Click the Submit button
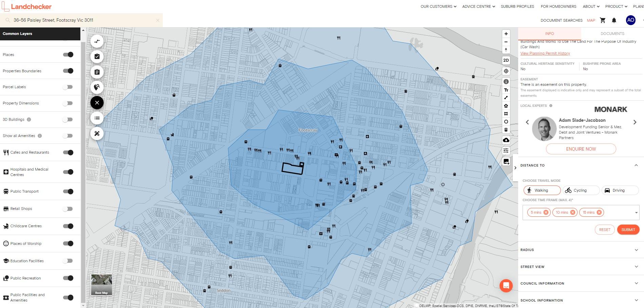 tap(628, 230)
